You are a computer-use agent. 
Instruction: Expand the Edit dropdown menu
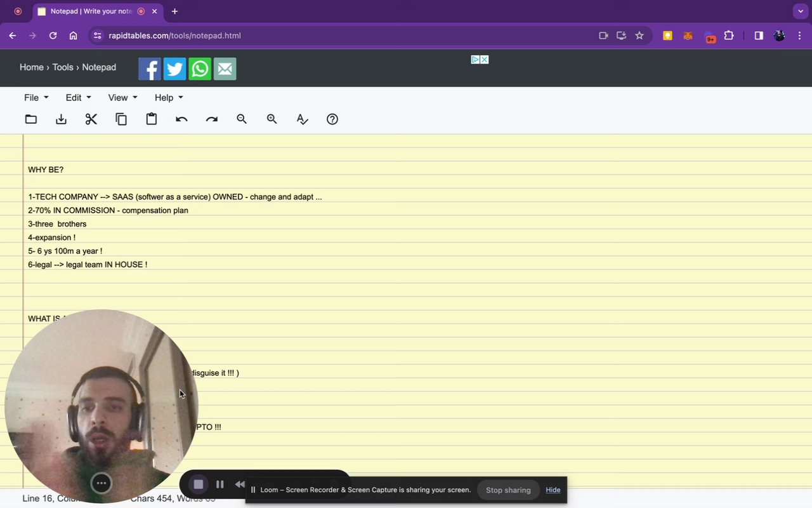79,97
